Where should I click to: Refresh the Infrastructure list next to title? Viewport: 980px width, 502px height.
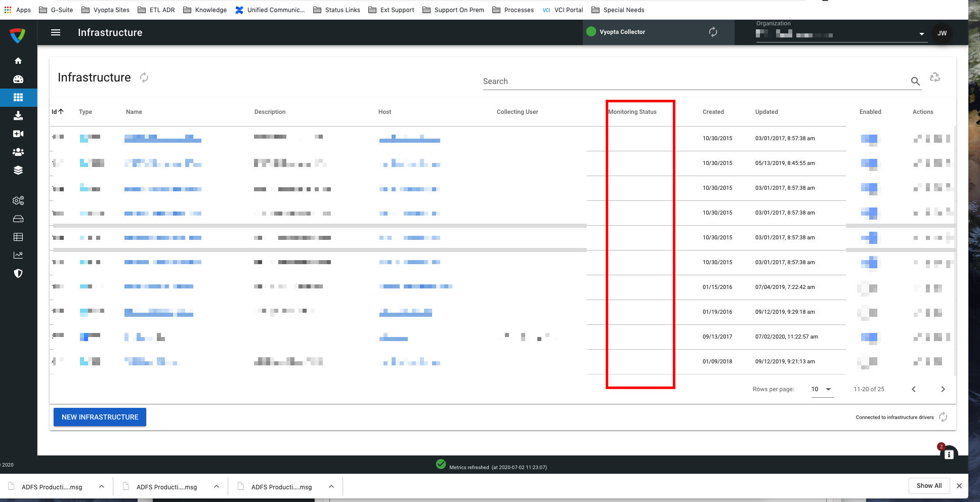click(x=144, y=77)
